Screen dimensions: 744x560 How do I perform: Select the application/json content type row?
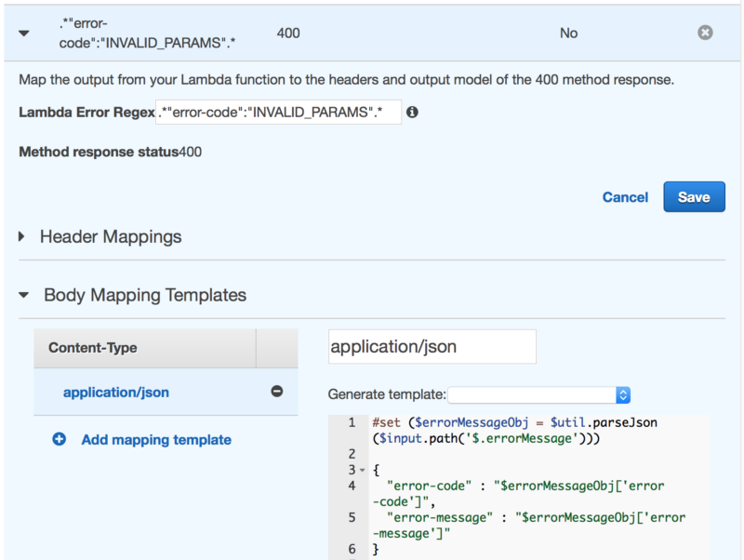[x=166, y=392]
